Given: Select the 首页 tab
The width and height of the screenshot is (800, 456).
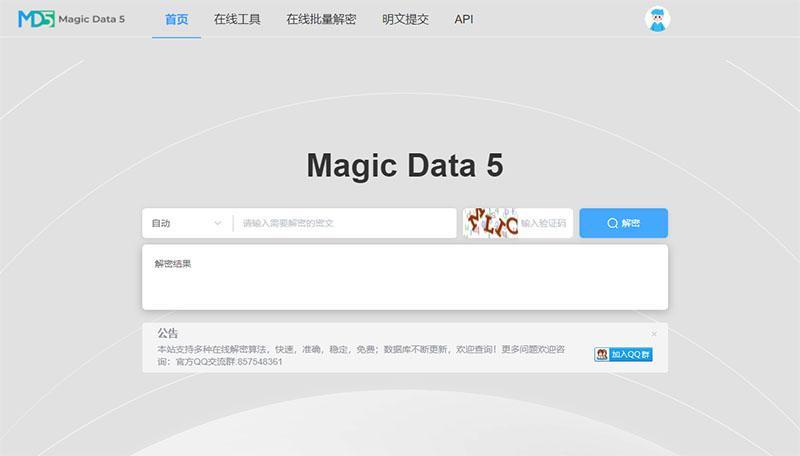Looking at the screenshot, I should coord(176,19).
